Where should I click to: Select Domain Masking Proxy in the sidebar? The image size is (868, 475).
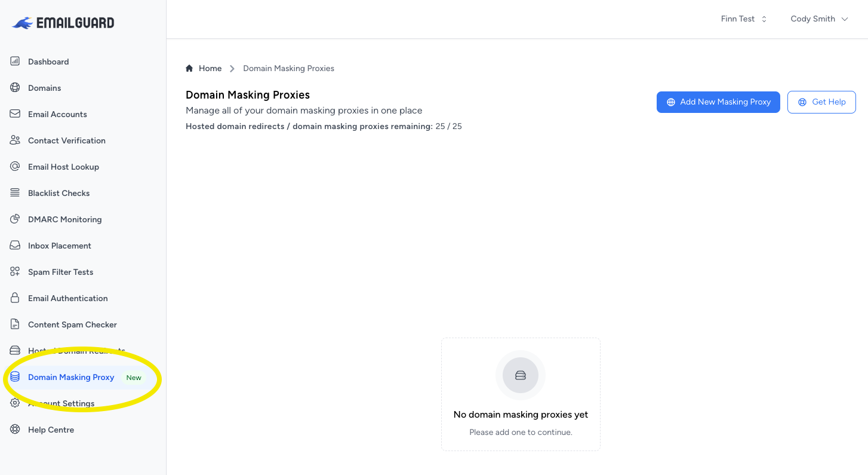(71, 377)
